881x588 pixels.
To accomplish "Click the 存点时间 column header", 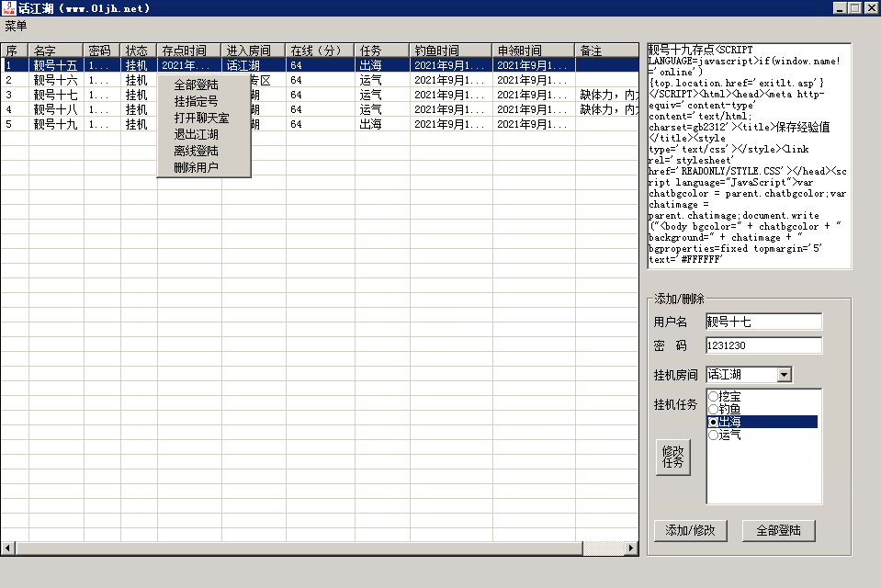I will click(x=189, y=50).
